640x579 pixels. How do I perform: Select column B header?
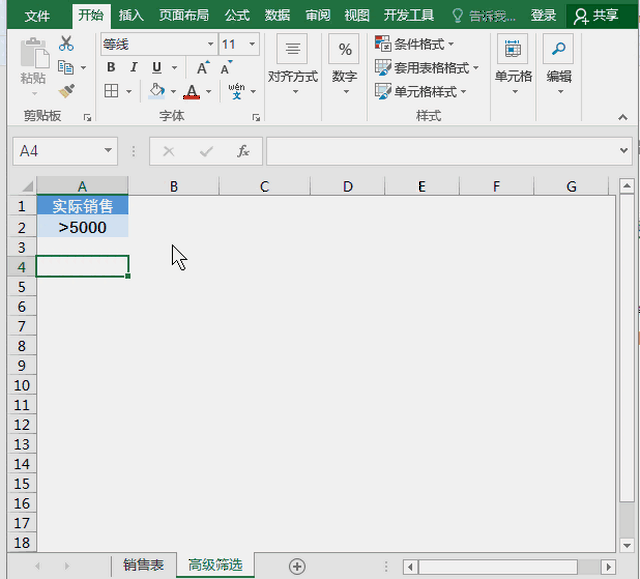174,186
